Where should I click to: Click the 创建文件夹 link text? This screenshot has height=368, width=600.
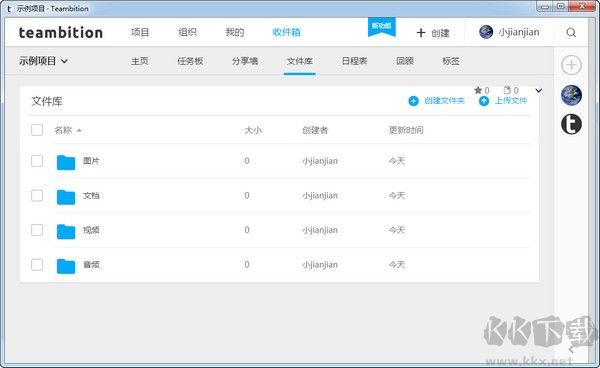click(444, 101)
